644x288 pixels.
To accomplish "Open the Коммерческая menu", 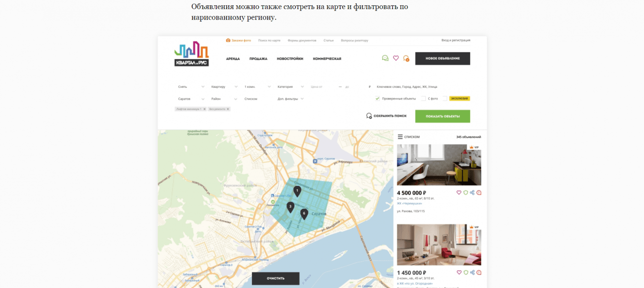I will [x=327, y=59].
